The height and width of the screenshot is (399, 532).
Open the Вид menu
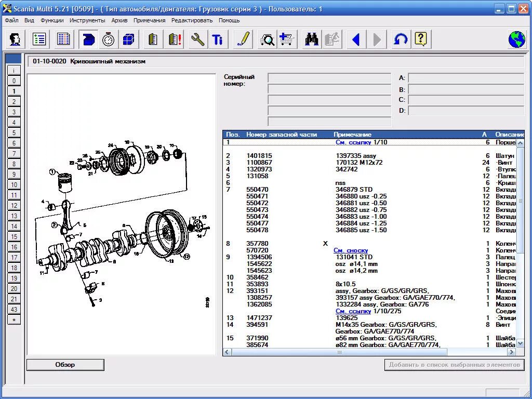(x=29, y=20)
